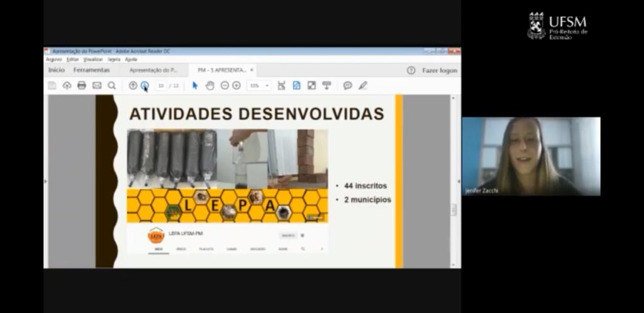
Task: Click Jenifer Zacchi's webcam video thumbnail
Action: [x=531, y=156]
